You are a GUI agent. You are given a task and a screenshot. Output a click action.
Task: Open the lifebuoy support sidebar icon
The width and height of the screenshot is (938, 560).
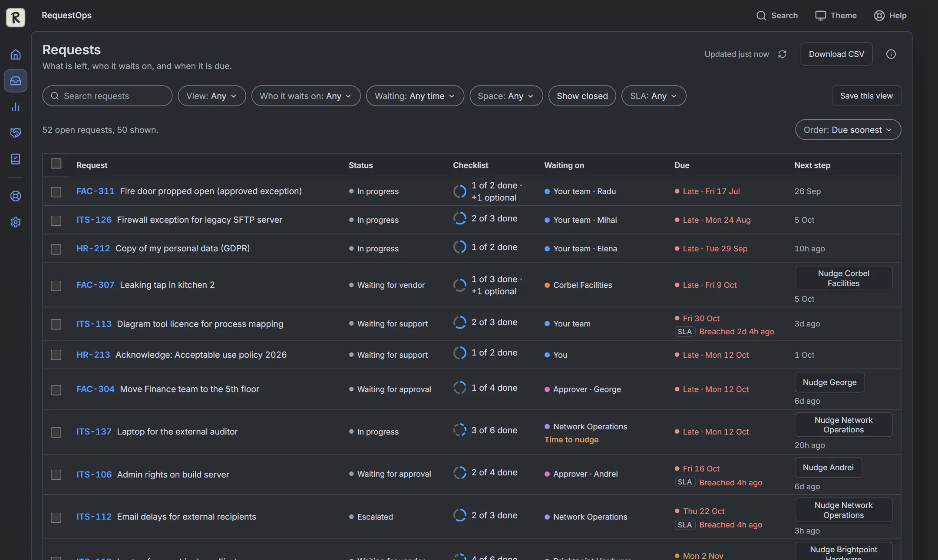tap(16, 196)
